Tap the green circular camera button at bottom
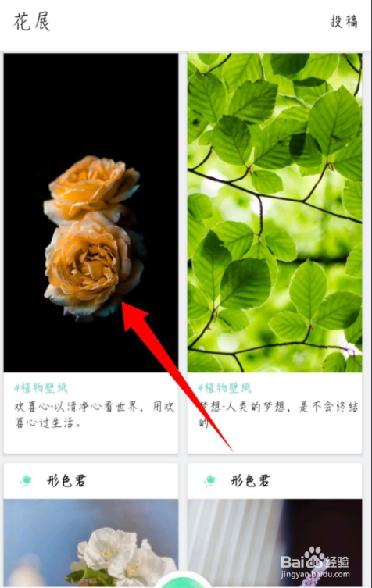Screen dimensions: 372x588 183,580
